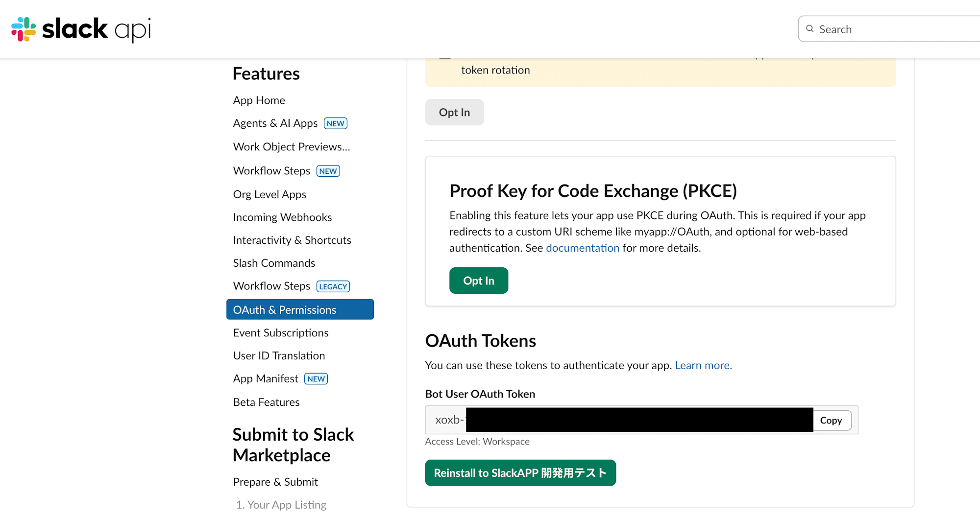Copy the Bot User OAuth Token

[831, 421]
